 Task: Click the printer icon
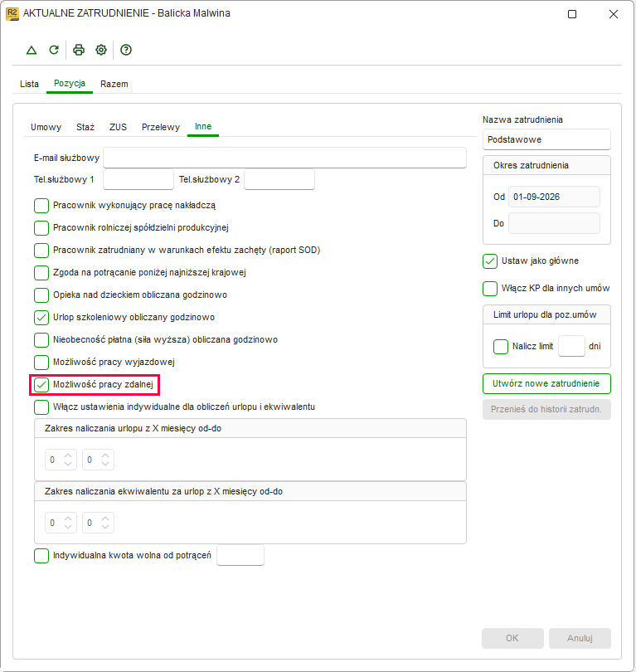(x=79, y=50)
